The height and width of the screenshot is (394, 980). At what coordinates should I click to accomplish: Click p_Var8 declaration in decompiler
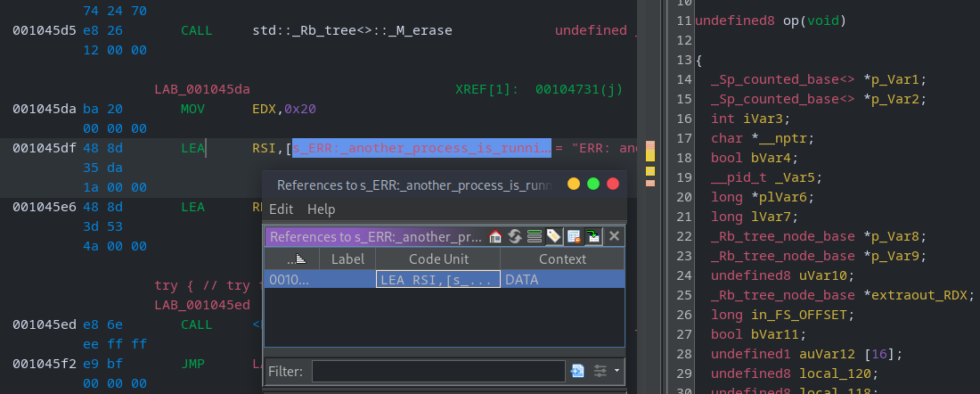tap(819, 235)
